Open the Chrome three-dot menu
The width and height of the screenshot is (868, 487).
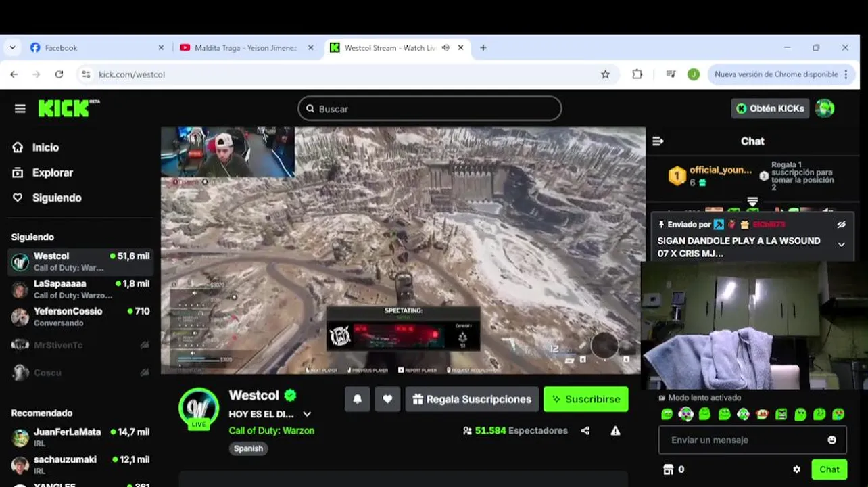846,74
